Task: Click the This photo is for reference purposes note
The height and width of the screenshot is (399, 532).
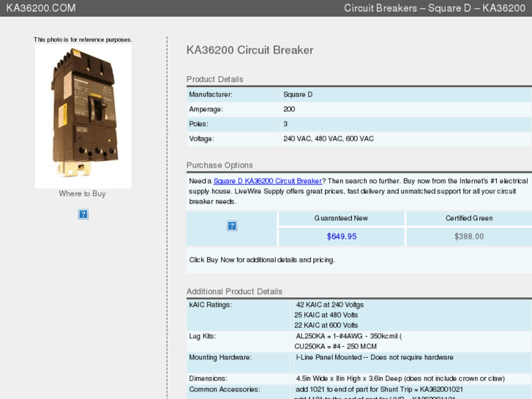Action: click(x=83, y=40)
